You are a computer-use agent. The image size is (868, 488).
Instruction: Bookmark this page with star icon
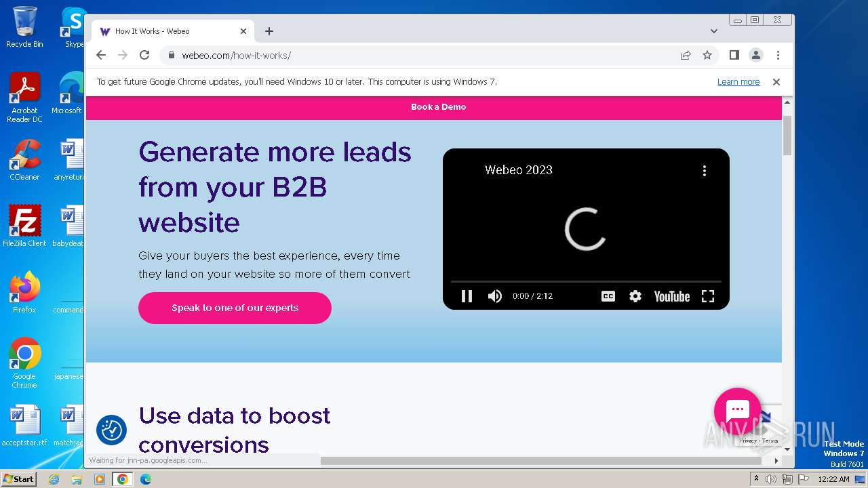707,55
